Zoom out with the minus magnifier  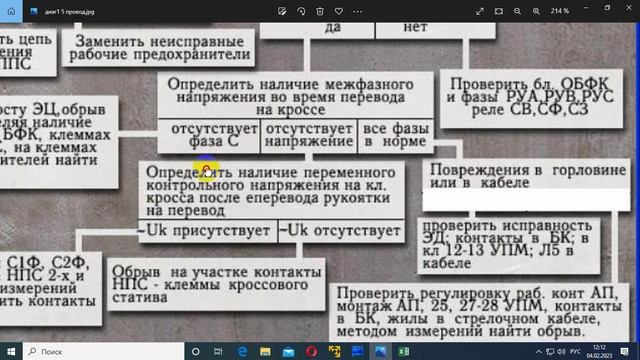[518, 11]
